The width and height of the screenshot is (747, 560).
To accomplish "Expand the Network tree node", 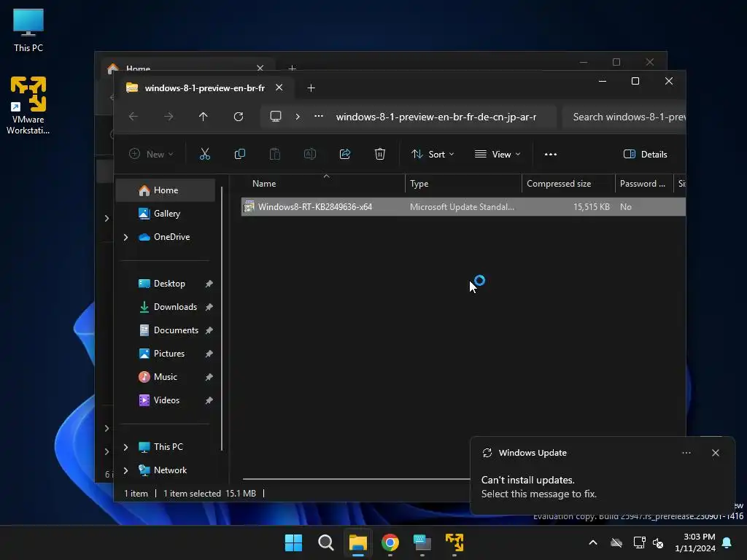I will (125, 470).
